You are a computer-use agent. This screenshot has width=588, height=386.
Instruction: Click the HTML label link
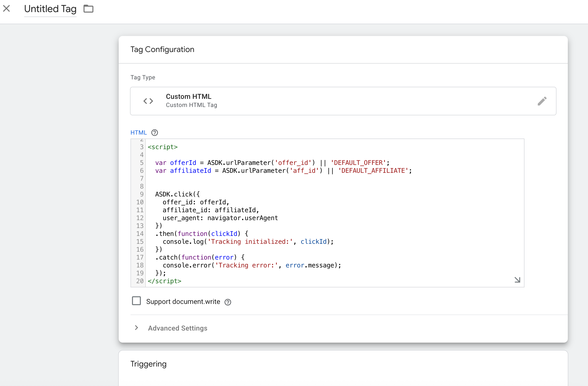tap(138, 133)
